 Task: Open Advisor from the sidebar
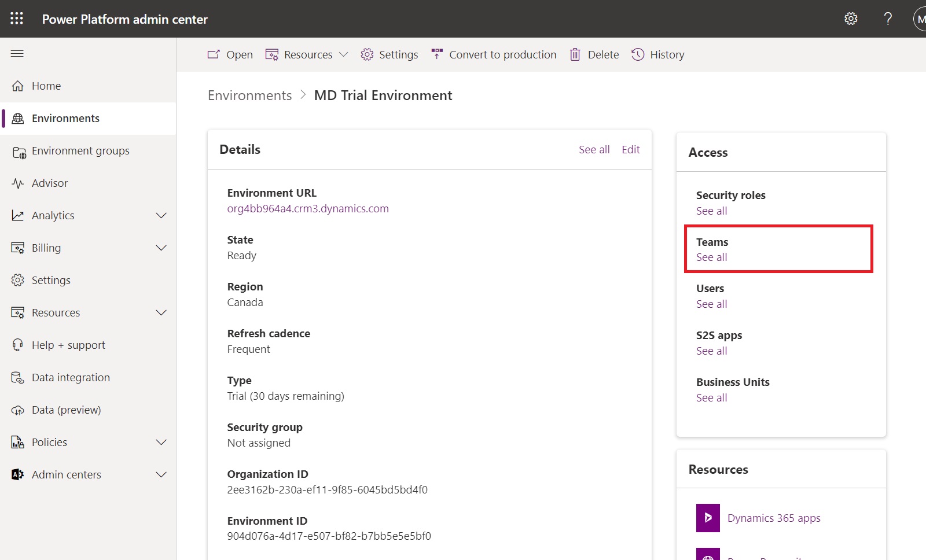tap(49, 183)
